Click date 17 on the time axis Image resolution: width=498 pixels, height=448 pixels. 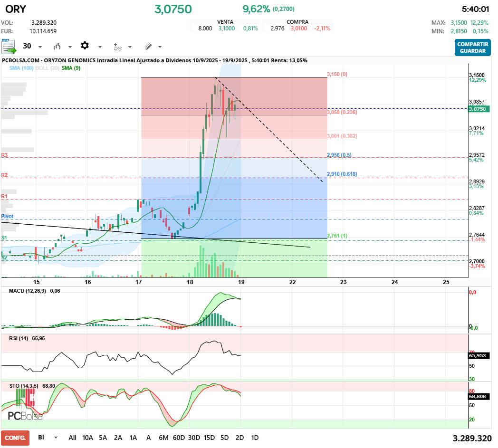(x=138, y=282)
